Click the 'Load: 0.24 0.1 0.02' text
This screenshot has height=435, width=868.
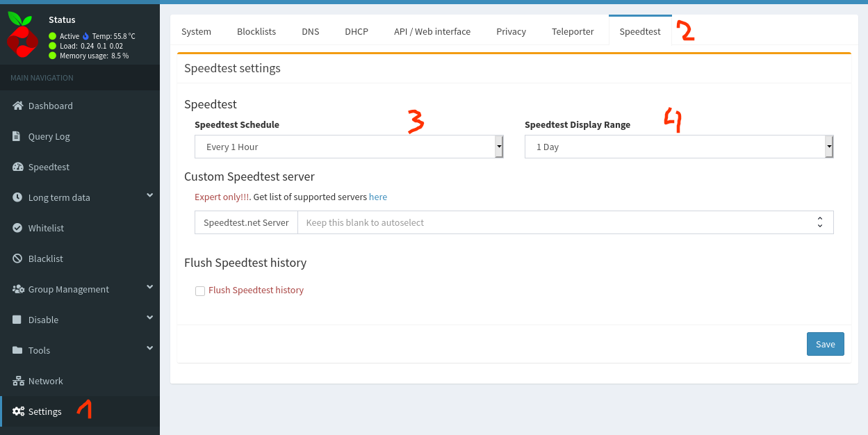[x=91, y=46]
